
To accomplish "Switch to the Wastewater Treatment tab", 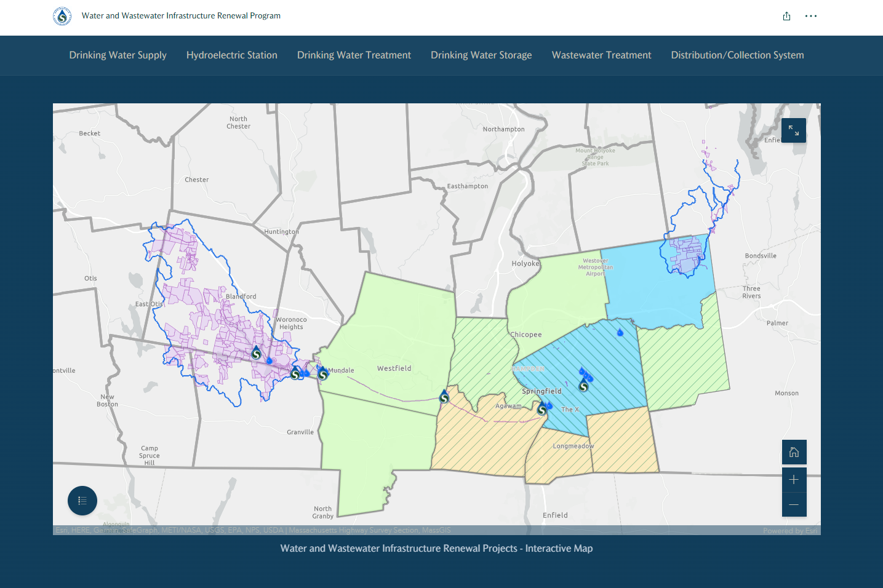I will point(601,55).
